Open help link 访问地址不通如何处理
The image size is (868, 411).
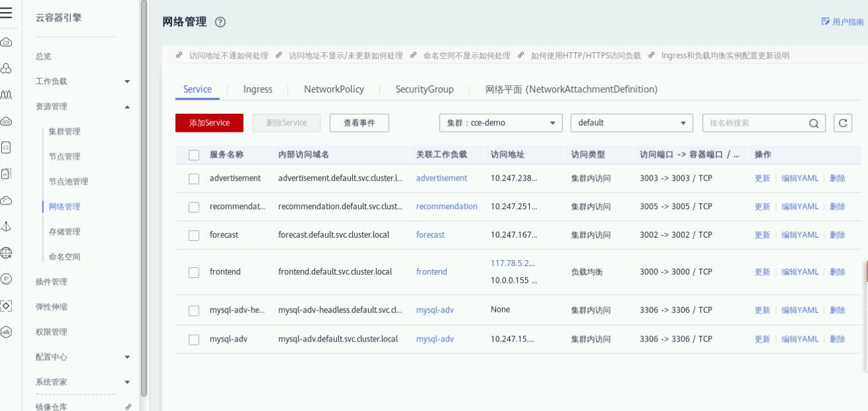tap(228, 56)
